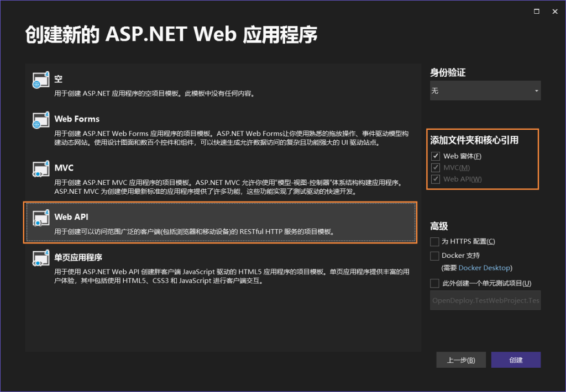Image resolution: width=566 pixels, height=392 pixels.
Task: Enable Docker 支持 checkbox
Action: tap(434, 256)
